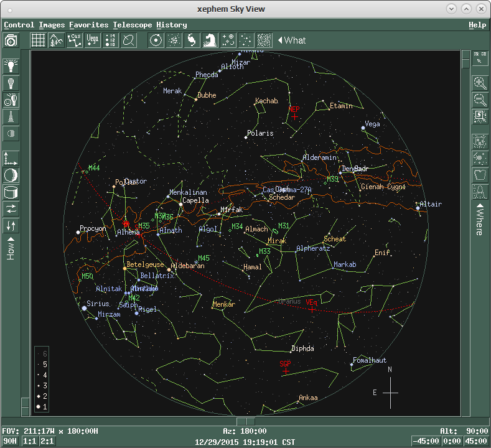
Task: Toggle constellation figures (Cas) icon
Action: coord(75,40)
